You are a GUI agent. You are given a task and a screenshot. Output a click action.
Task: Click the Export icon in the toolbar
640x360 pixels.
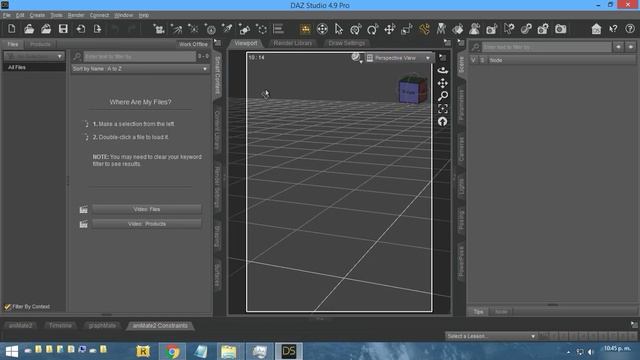pyautogui.click(x=97, y=29)
